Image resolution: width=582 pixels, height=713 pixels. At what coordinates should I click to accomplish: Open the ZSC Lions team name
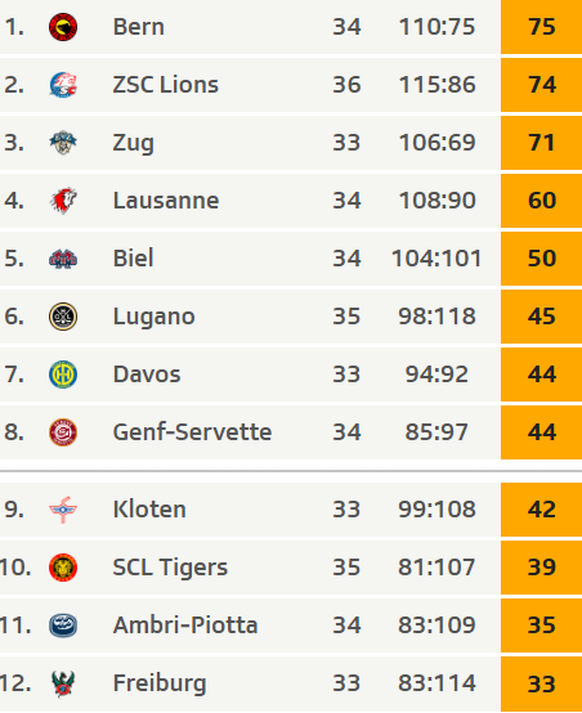pos(166,85)
